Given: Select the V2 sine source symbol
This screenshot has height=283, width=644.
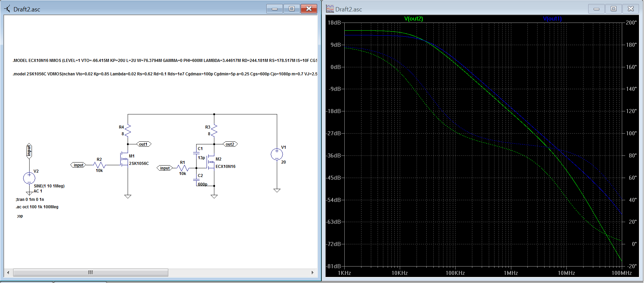Looking at the screenshot, I should pyautogui.click(x=29, y=178).
